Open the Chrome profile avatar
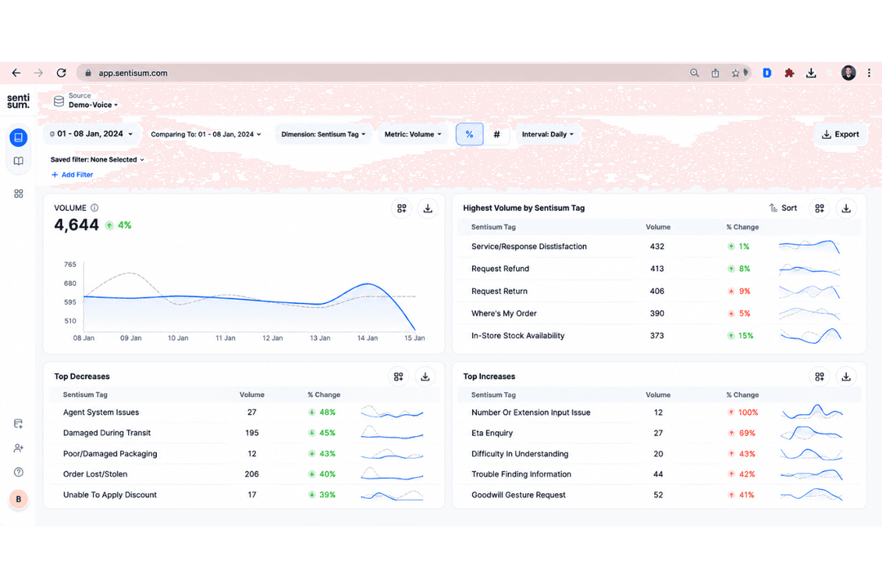The width and height of the screenshot is (882, 588). pyautogui.click(x=849, y=73)
